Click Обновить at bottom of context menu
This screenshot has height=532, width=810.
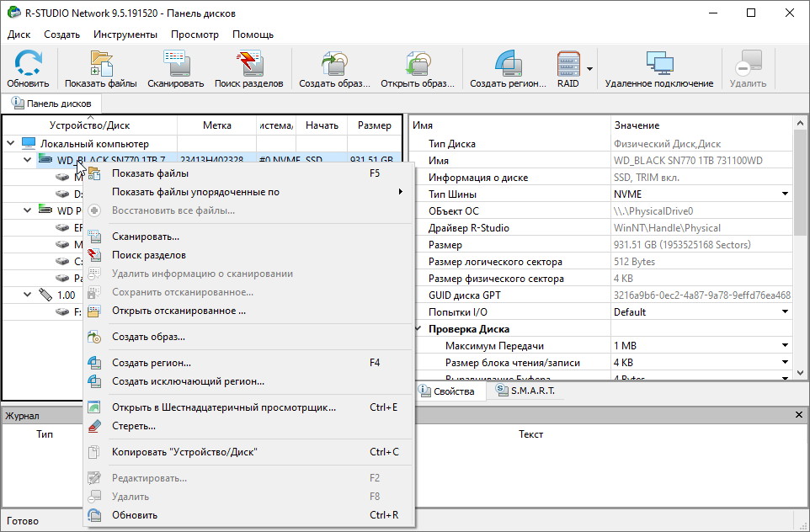click(x=248, y=515)
